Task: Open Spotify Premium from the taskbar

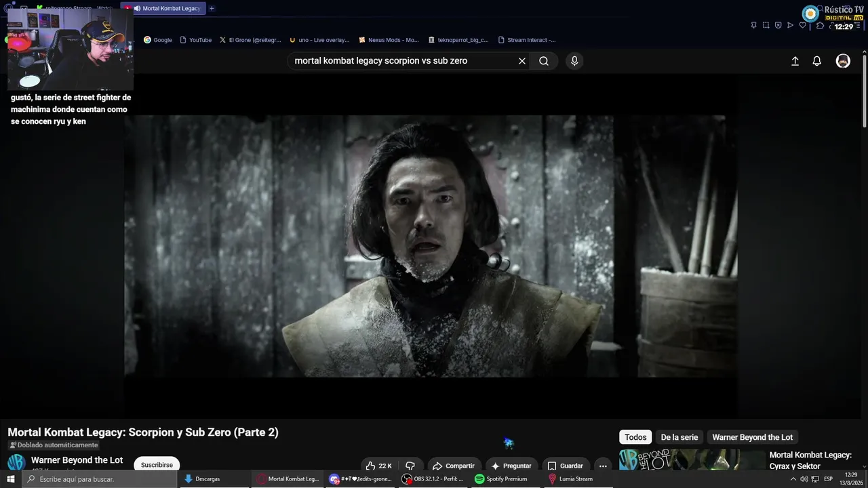Action: point(505,479)
